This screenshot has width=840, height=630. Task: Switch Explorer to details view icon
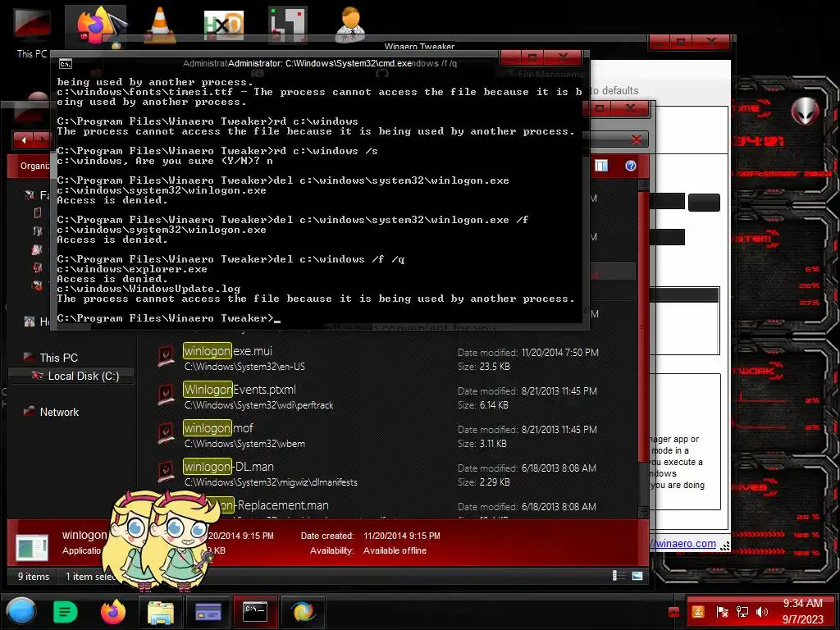pyautogui.click(x=619, y=576)
